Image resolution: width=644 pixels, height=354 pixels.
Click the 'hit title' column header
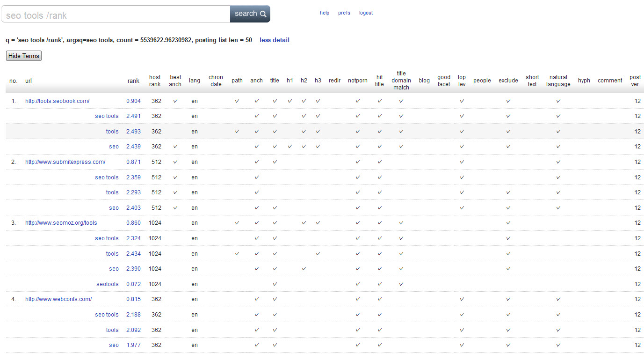[379, 81]
